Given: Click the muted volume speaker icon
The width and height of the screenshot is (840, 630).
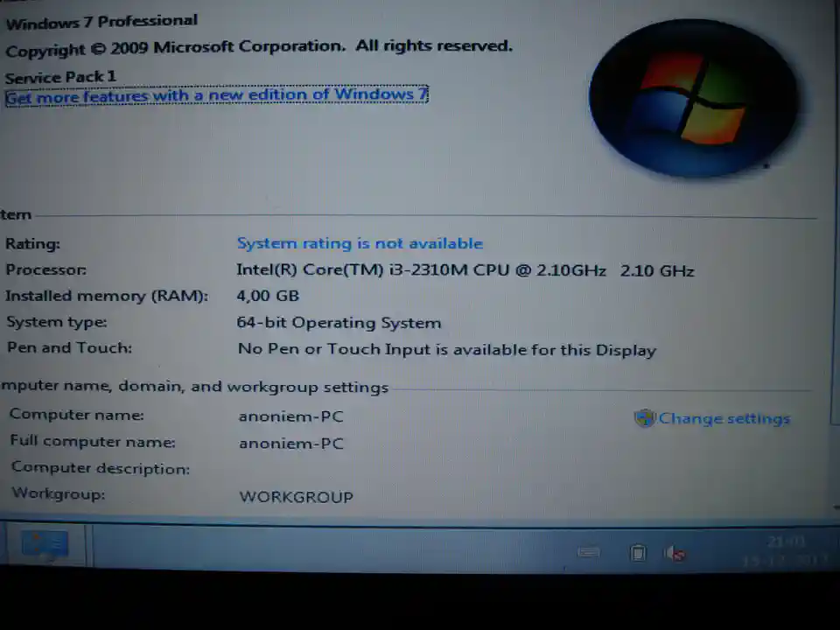Looking at the screenshot, I should [x=675, y=553].
